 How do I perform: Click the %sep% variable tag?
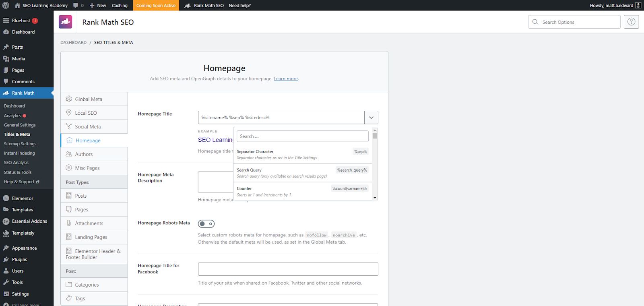[x=361, y=151]
